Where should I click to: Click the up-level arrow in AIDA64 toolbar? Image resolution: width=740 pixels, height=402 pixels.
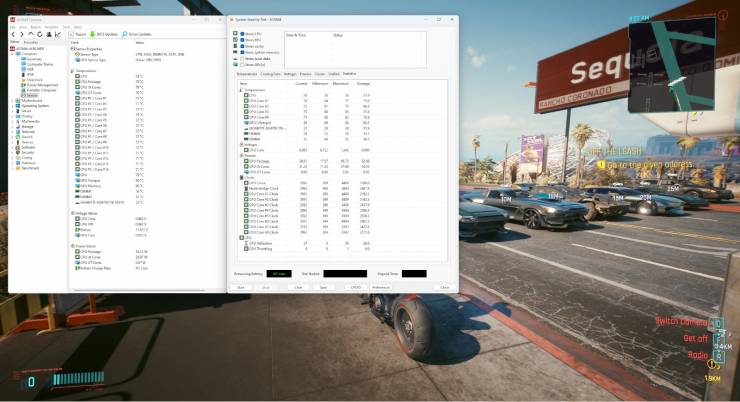(31, 34)
